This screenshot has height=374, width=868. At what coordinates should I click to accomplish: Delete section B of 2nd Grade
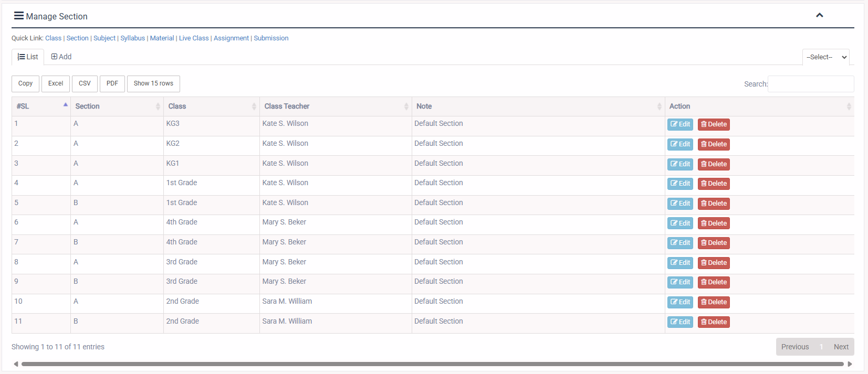(x=714, y=322)
